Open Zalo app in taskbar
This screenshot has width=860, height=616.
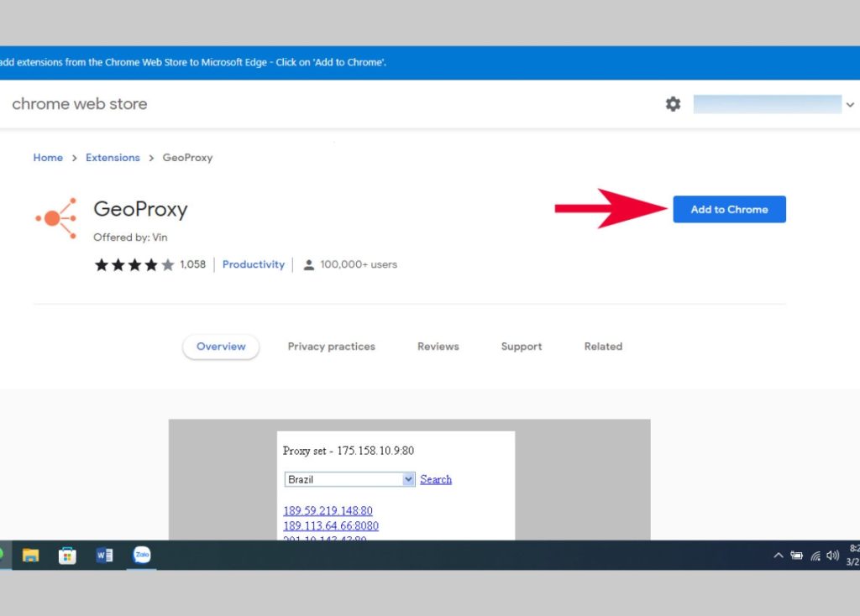(141, 555)
